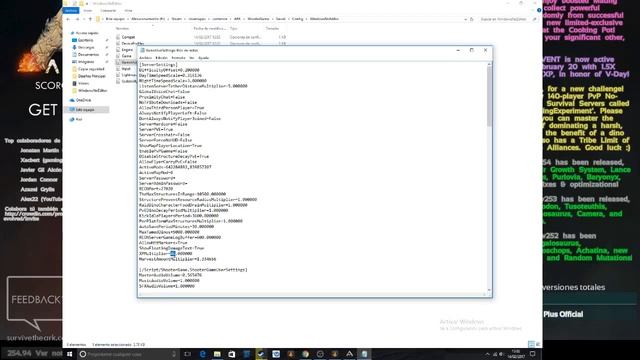This screenshot has width=640, height=360.
Task: Open Copia seguridad folder in sidebar
Action: pyautogui.click(x=91, y=69)
